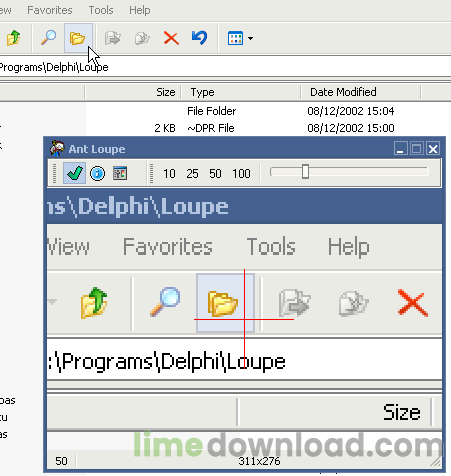Toggle the Folders pane button in Explorer
Image resolution: width=451 pixels, height=476 pixels.
tap(78, 38)
